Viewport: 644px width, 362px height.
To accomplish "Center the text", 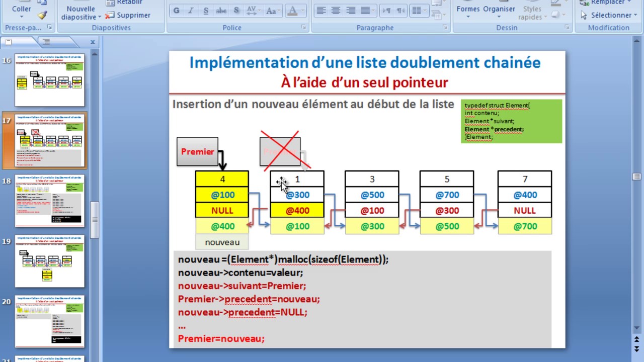I will coord(336,11).
